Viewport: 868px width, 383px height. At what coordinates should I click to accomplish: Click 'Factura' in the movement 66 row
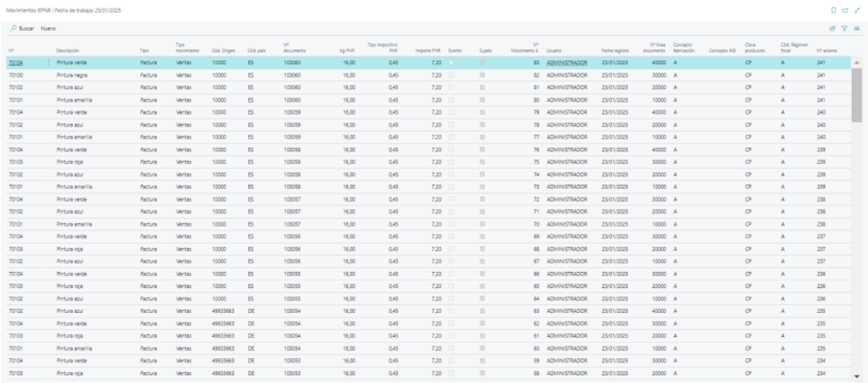click(x=148, y=274)
